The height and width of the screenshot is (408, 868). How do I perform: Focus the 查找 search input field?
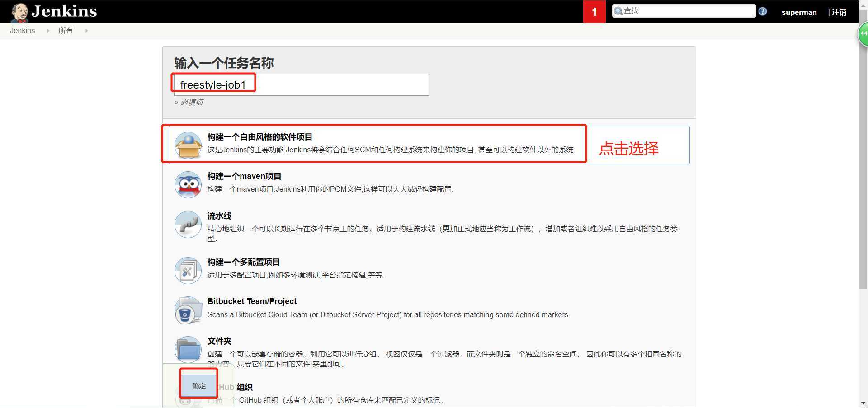click(x=684, y=11)
